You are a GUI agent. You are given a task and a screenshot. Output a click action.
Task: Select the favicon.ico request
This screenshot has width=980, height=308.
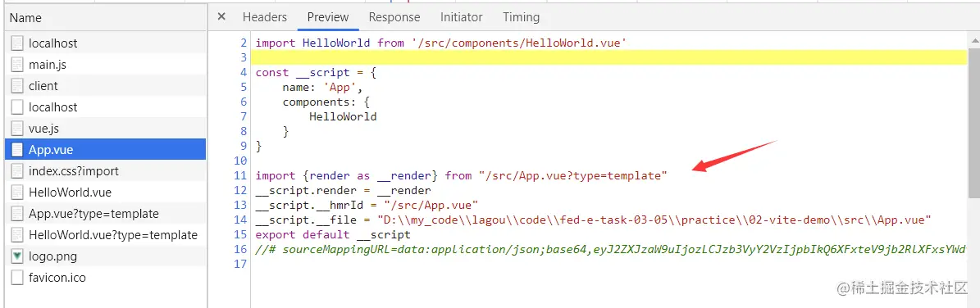(x=106, y=278)
